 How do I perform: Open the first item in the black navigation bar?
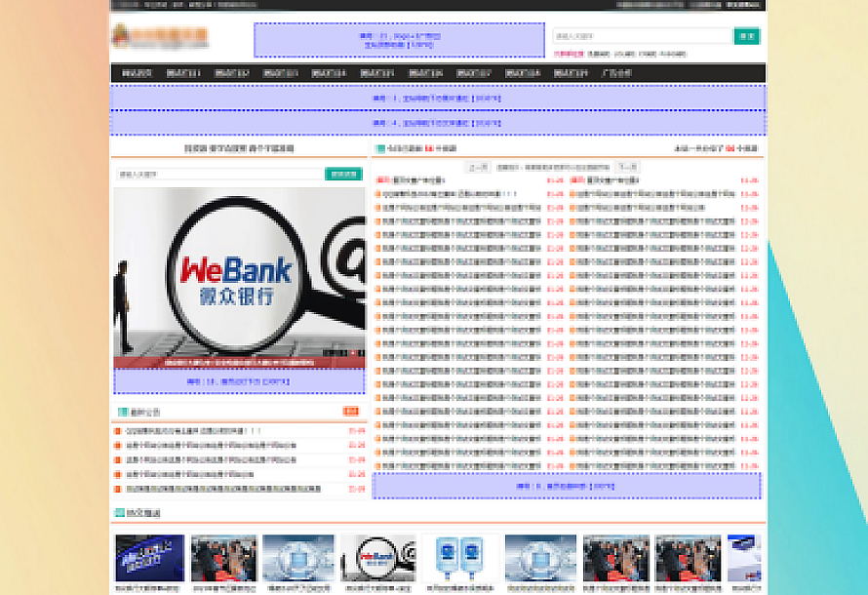click(135, 73)
